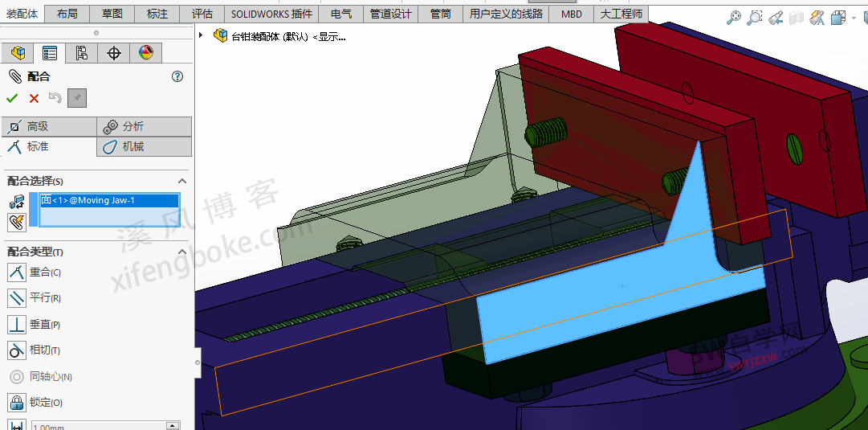This screenshot has width=868, height=430.
Task: Select the distance mate icon
Action: tap(17, 425)
